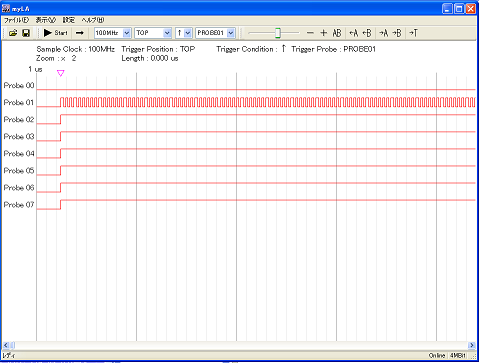
Task: Click the Trigger Position : TOP text
Action: pos(158,49)
